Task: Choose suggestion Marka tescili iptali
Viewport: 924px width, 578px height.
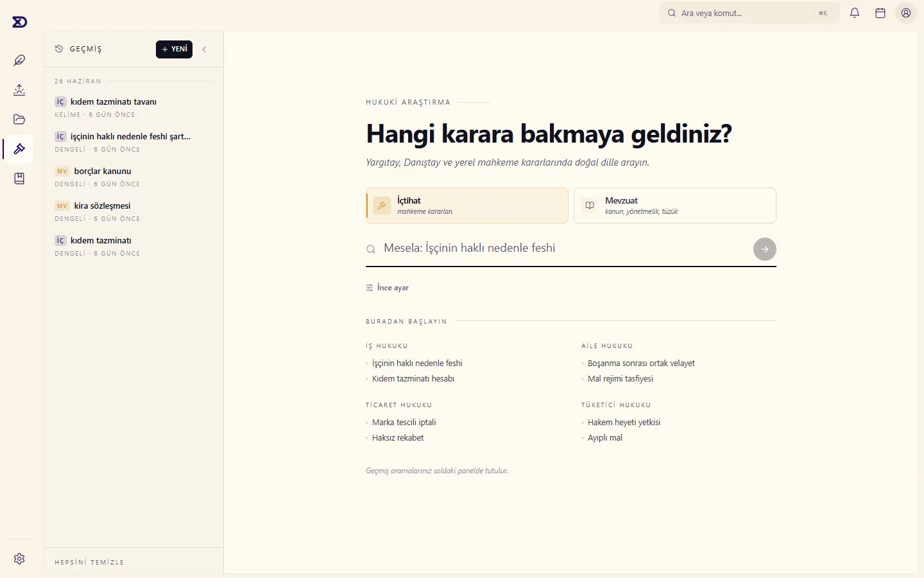Action: click(x=404, y=423)
